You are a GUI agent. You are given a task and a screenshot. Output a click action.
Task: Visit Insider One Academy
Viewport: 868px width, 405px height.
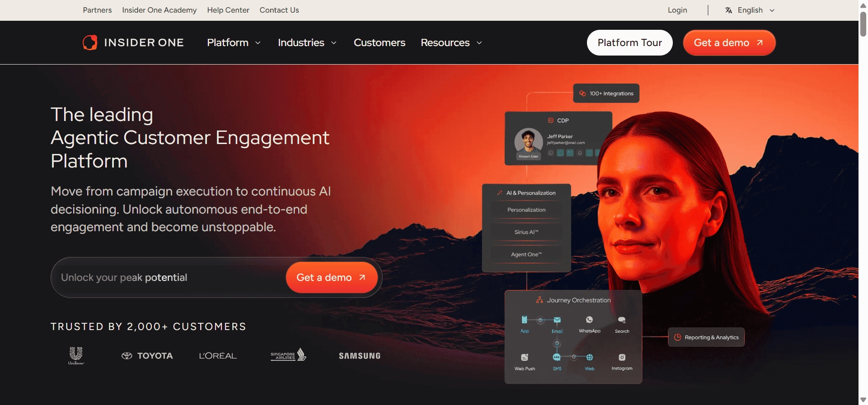(160, 10)
